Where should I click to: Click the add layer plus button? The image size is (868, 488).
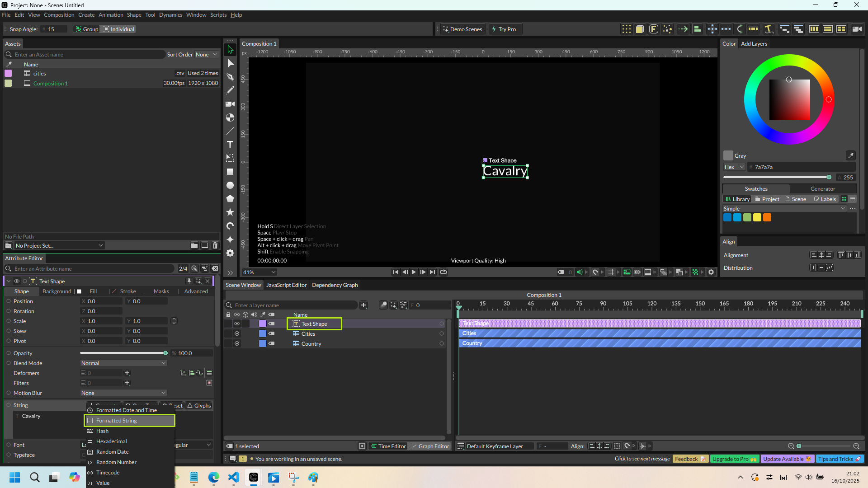[363, 305]
